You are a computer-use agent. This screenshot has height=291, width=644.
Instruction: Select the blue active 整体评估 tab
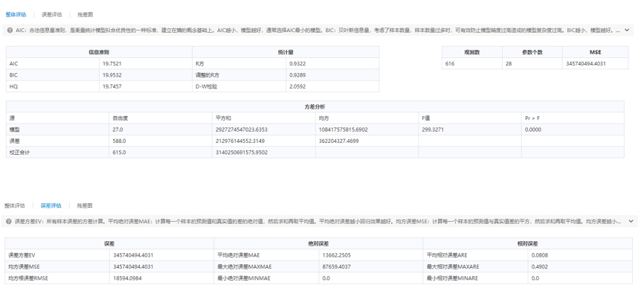pos(16,14)
